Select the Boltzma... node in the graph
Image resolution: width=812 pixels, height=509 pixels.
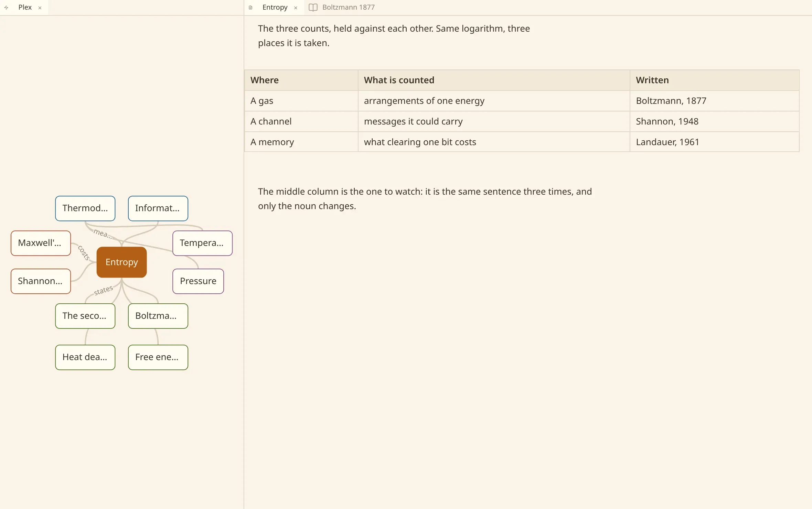[158, 316]
